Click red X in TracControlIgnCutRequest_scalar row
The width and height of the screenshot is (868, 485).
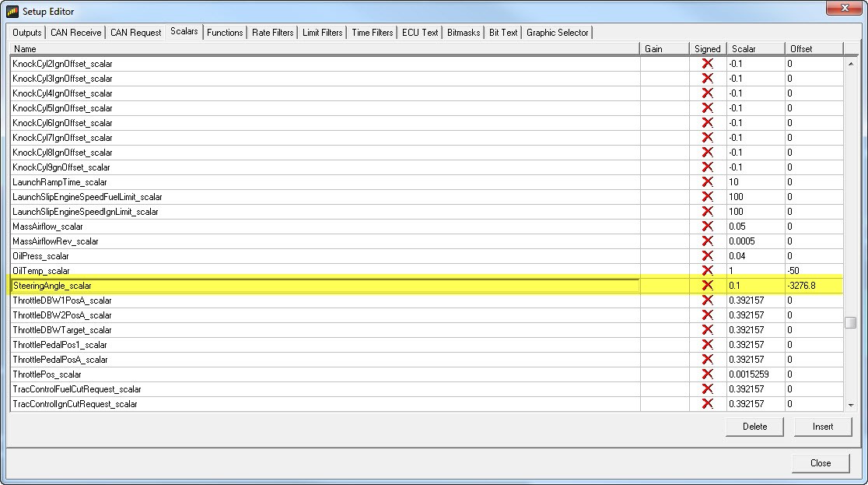pos(707,403)
